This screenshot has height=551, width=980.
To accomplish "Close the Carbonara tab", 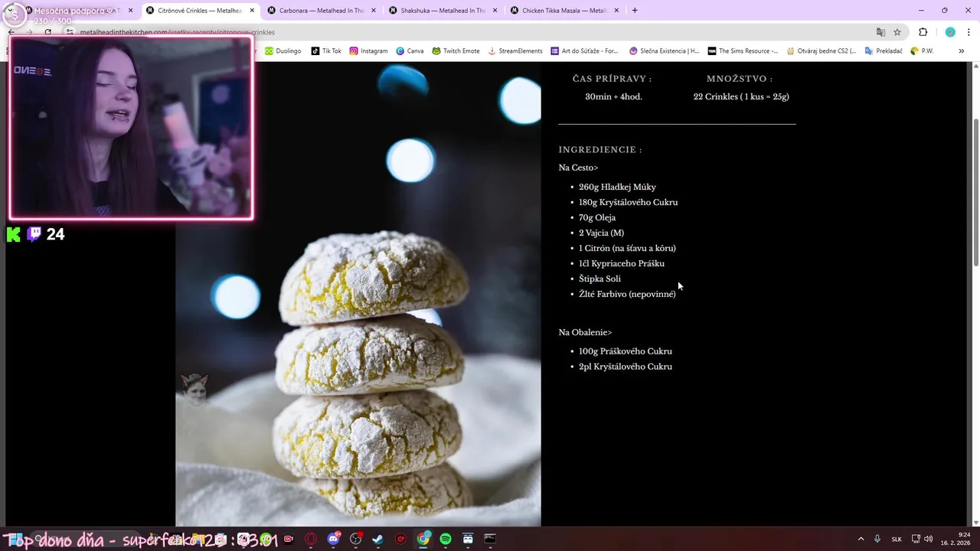I will click(x=374, y=10).
